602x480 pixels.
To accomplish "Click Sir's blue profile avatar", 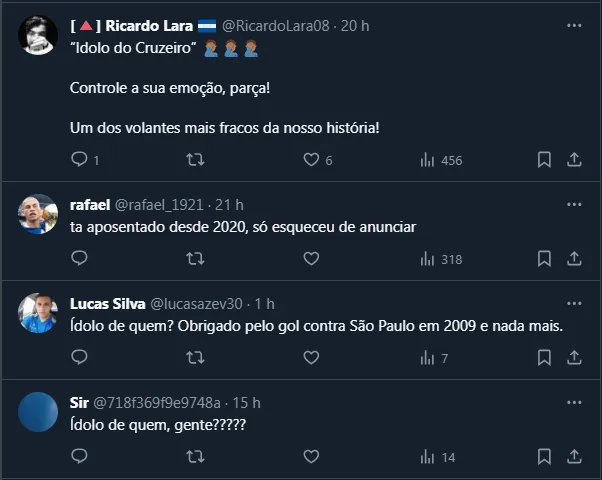I will tap(38, 411).
